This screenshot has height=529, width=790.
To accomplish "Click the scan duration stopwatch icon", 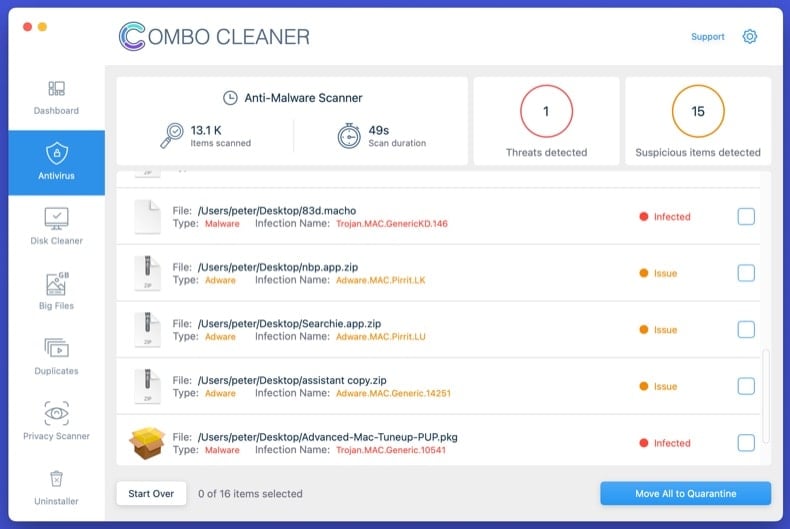I will 349,136.
